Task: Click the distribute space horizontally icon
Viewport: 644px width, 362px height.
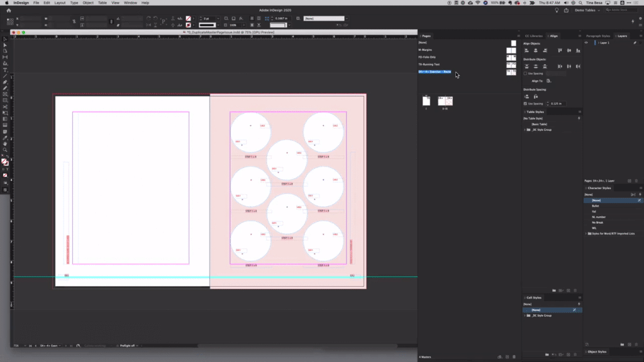Action: click(536, 96)
